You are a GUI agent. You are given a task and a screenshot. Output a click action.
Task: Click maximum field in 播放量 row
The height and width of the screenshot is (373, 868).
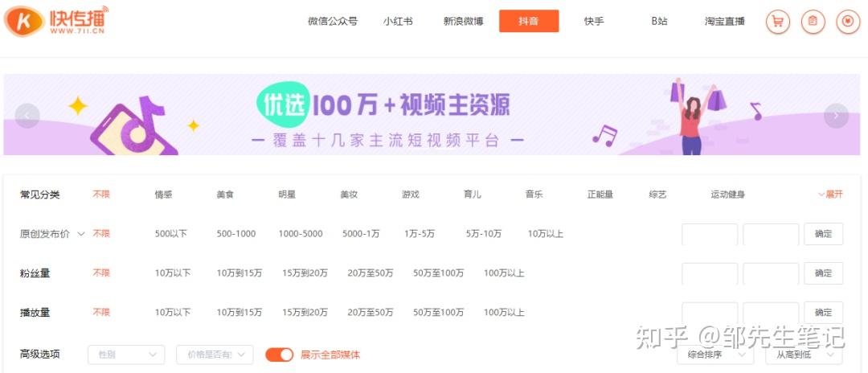(x=771, y=313)
